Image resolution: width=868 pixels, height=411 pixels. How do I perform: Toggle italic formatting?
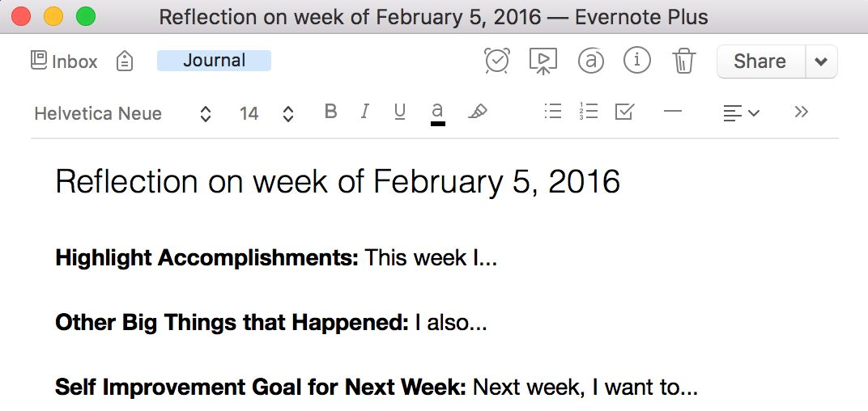point(365,112)
